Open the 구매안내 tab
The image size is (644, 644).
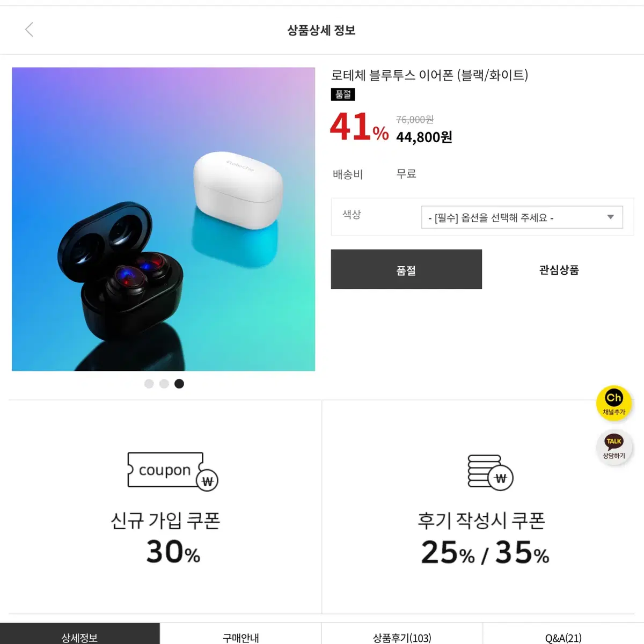point(241,634)
